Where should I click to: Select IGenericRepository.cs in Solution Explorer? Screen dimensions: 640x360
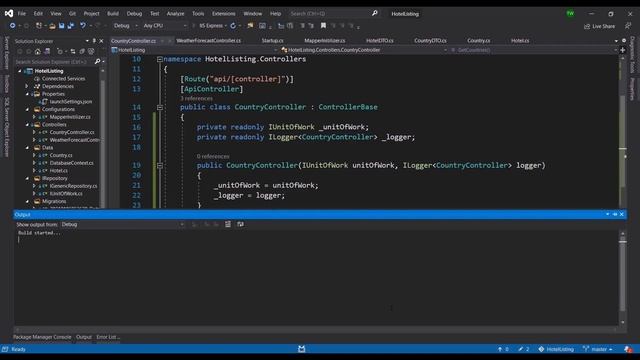pyautogui.click(x=73, y=186)
